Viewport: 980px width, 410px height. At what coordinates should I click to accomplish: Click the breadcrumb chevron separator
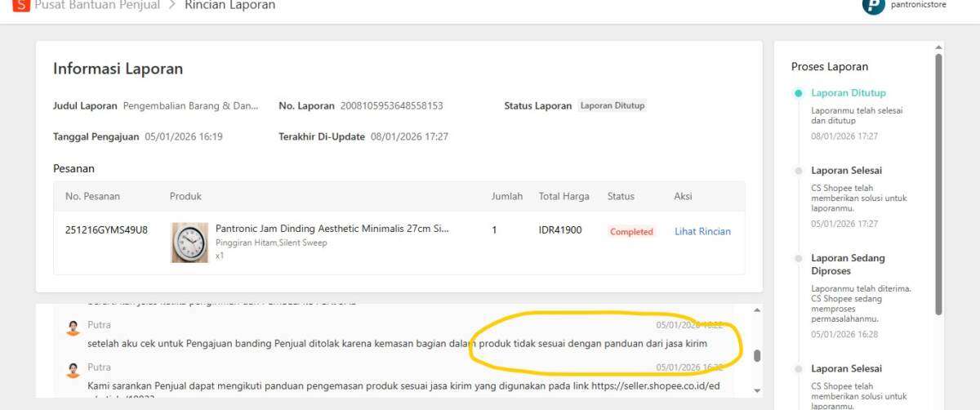pyautogui.click(x=172, y=5)
